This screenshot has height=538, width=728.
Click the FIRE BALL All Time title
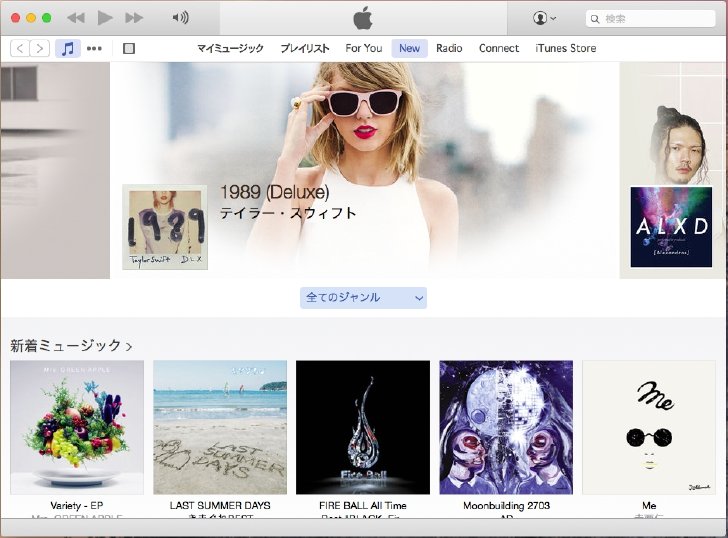click(363, 506)
